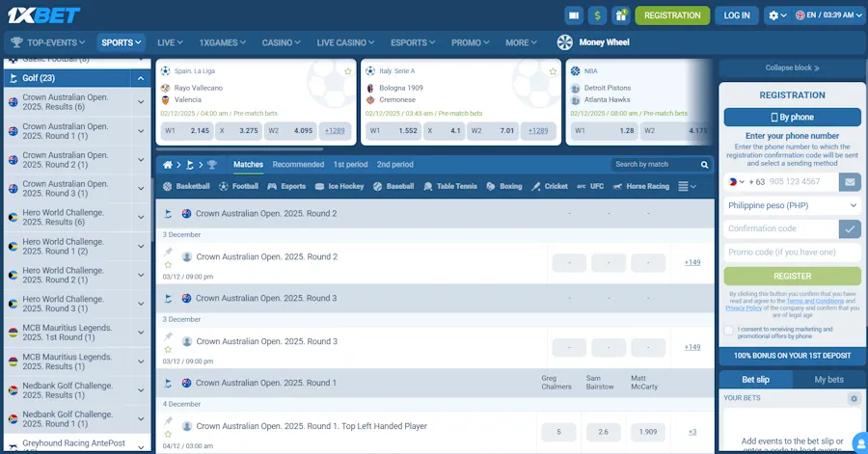Select Ice Hockey sport filter

click(339, 186)
